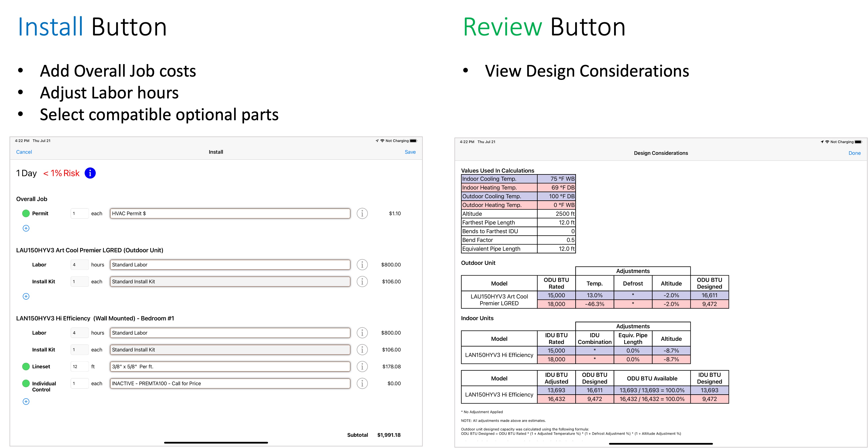The image size is (868, 448).
Task: Open info for Outdoor Unit Standard Labor
Action: click(x=362, y=265)
